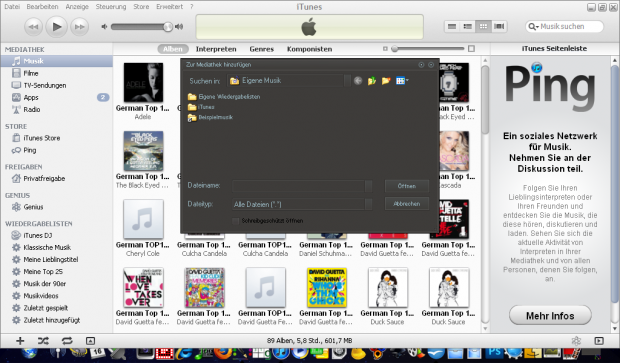Click the volume slider knob
This screenshot has height=363, width=620.
168,26
